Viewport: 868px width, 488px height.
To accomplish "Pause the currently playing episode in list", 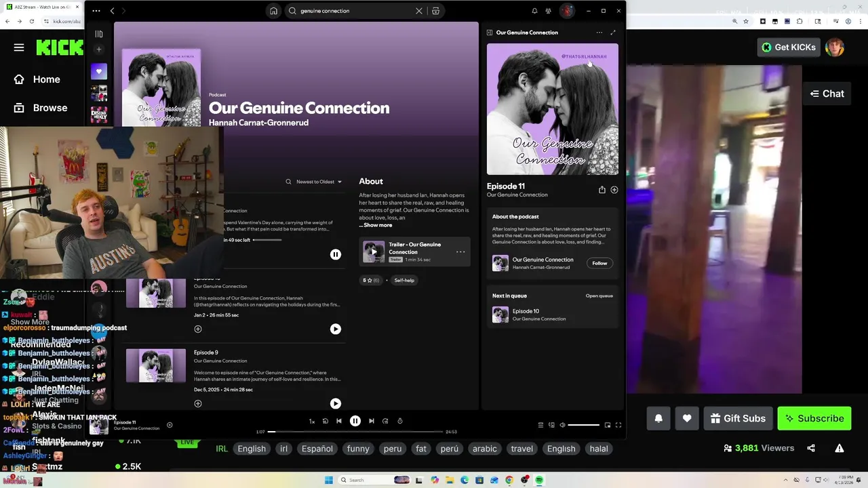I will pos(336,254).
